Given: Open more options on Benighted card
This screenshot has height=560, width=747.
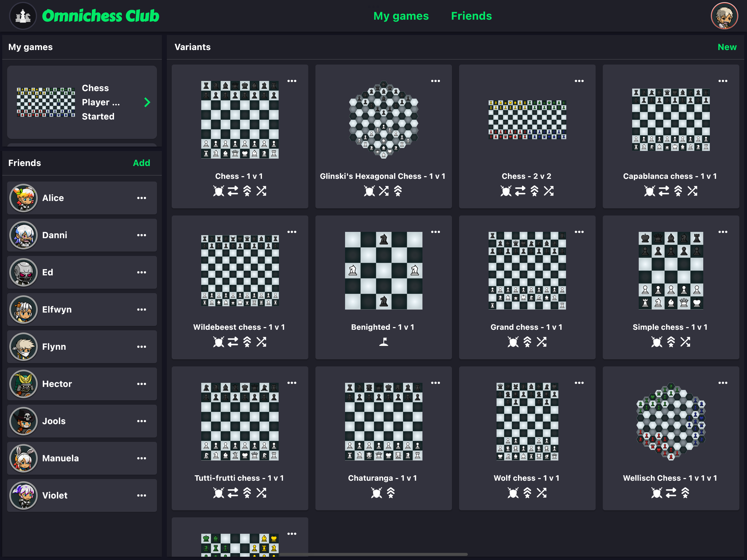Looking at the screenshot, I should [x=436, y=232].
